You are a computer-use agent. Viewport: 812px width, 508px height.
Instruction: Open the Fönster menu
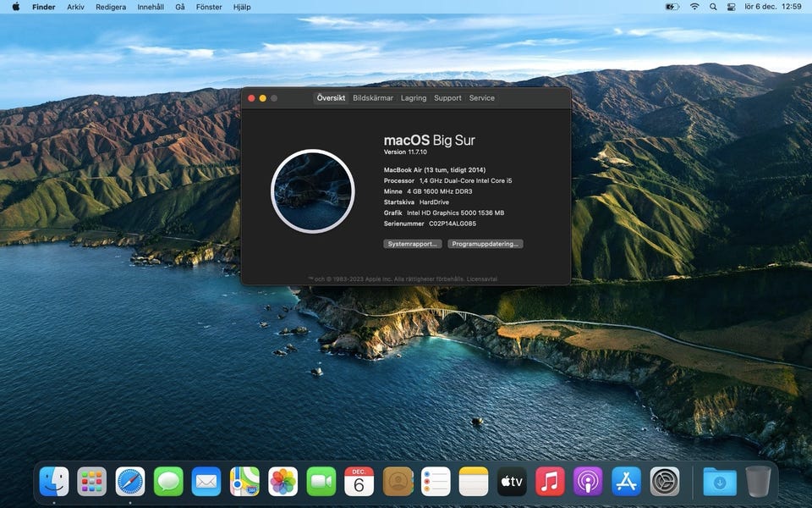(x=208, y=7)
